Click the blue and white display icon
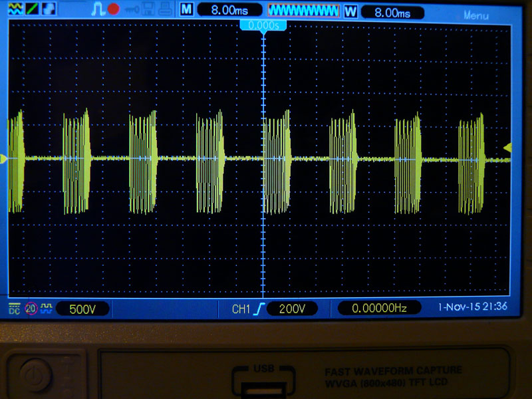Image resolution: width=532 pixels, height=399 pixels. click(49, 9)
